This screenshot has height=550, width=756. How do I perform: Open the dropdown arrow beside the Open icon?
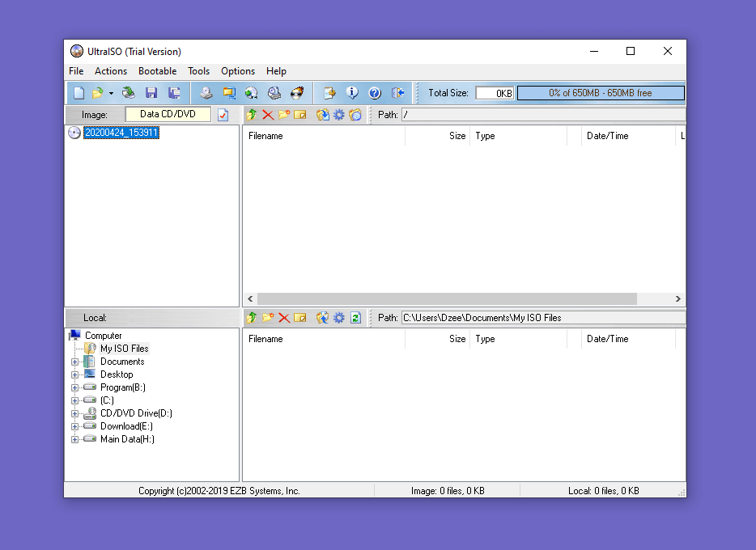click(x=111, y=94)
